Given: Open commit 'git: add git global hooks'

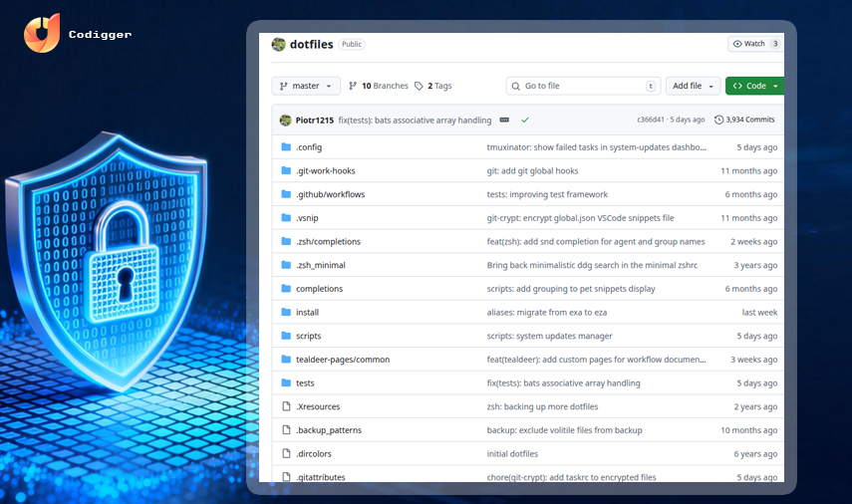Looking at the screenshot, I should tap(532, 170).
